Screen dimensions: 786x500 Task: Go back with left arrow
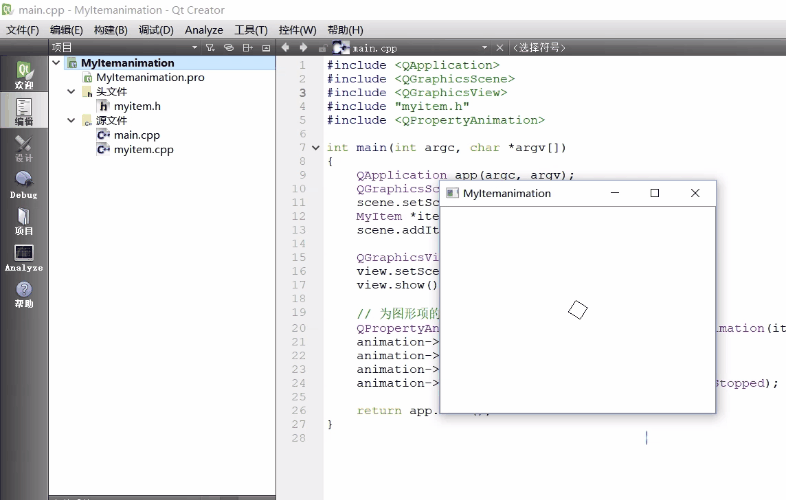click(285, 47)
